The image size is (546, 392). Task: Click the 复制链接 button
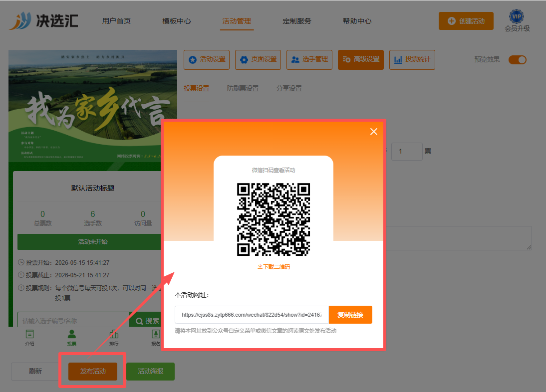350,315
